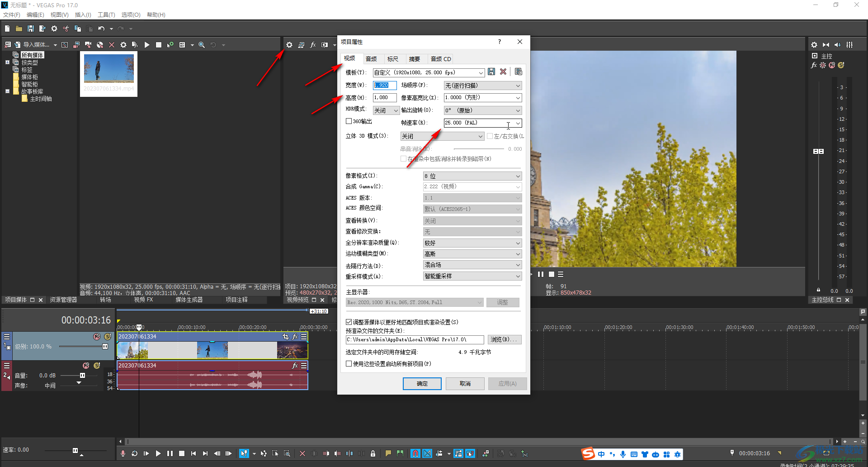Mute the video track 1

coord(97,337)
